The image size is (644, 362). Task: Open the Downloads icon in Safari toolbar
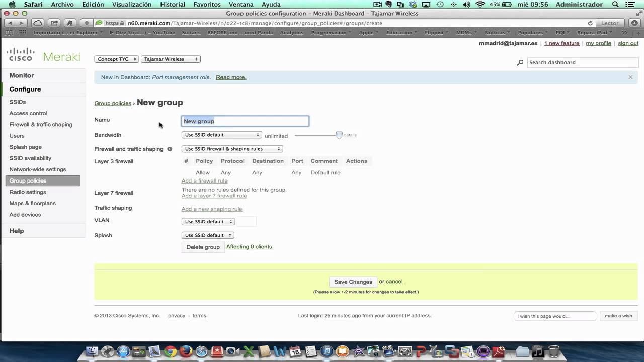(634, 23)
